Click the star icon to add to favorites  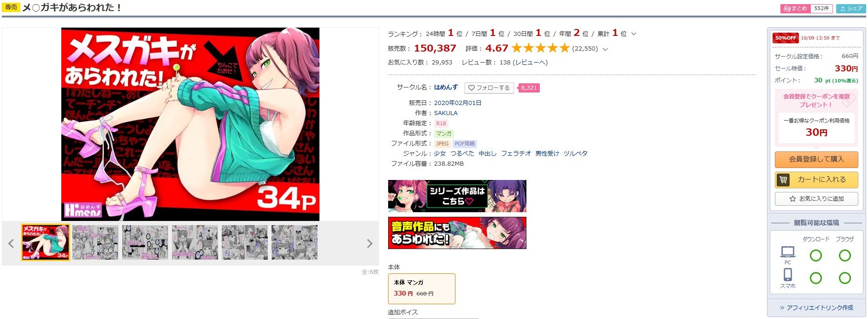pyautogui.click(x=792, y=199)
